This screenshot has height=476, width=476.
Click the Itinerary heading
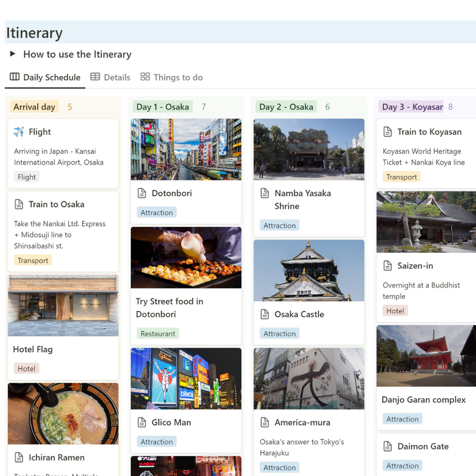click(34, 33)
